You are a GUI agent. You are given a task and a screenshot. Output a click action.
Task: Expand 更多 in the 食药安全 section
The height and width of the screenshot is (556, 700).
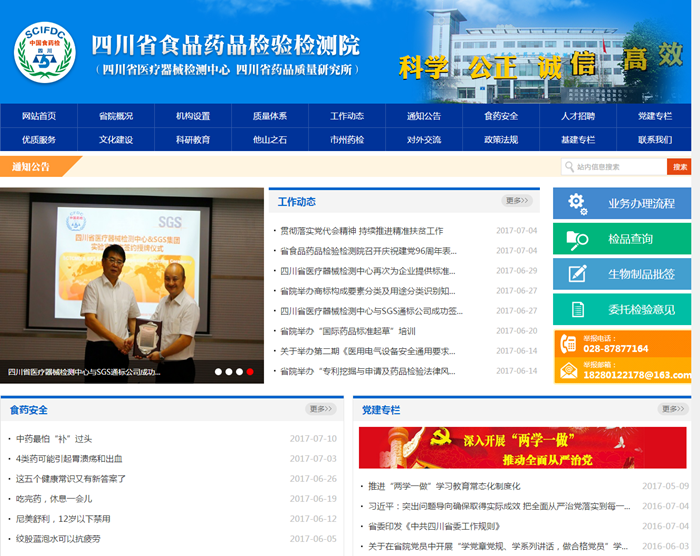pos(321,409)
